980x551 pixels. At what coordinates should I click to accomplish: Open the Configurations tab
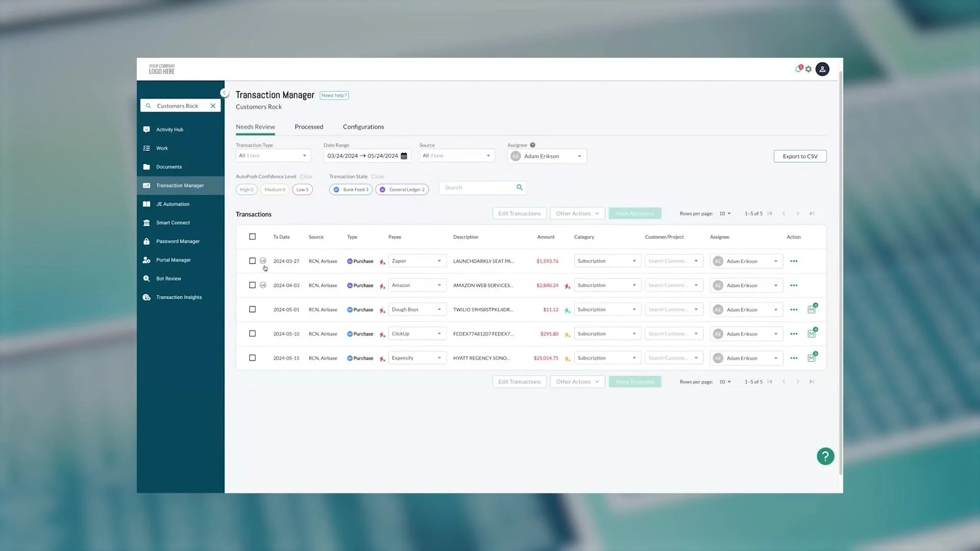[x=363, y=127]
